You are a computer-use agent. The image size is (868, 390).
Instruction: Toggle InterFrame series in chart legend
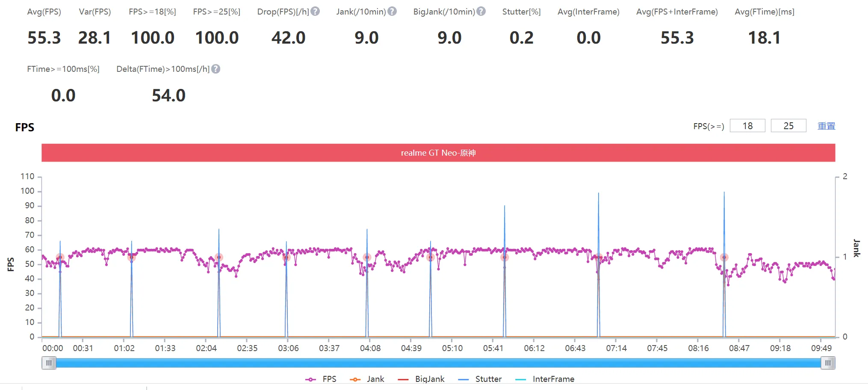(x=545, y=379)
